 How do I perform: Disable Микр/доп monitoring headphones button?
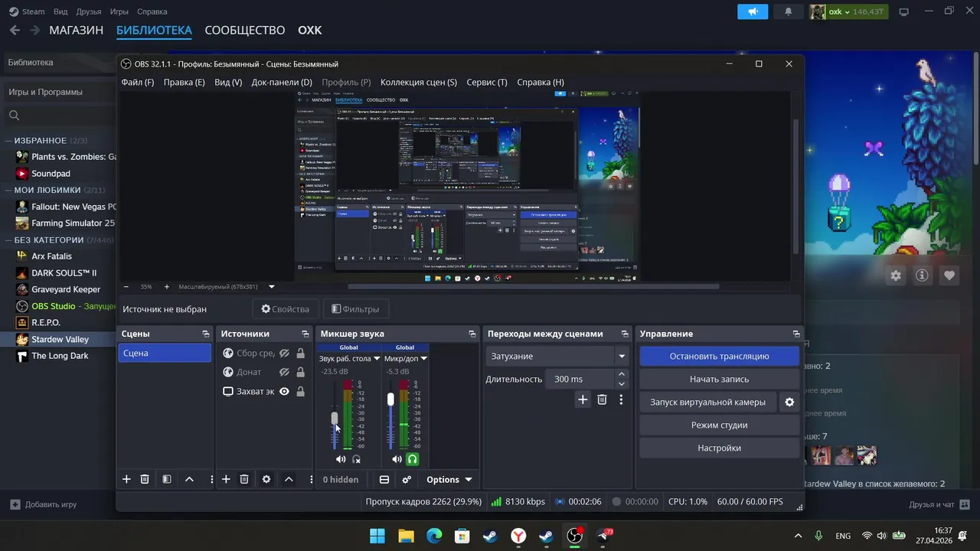(413, 459)
